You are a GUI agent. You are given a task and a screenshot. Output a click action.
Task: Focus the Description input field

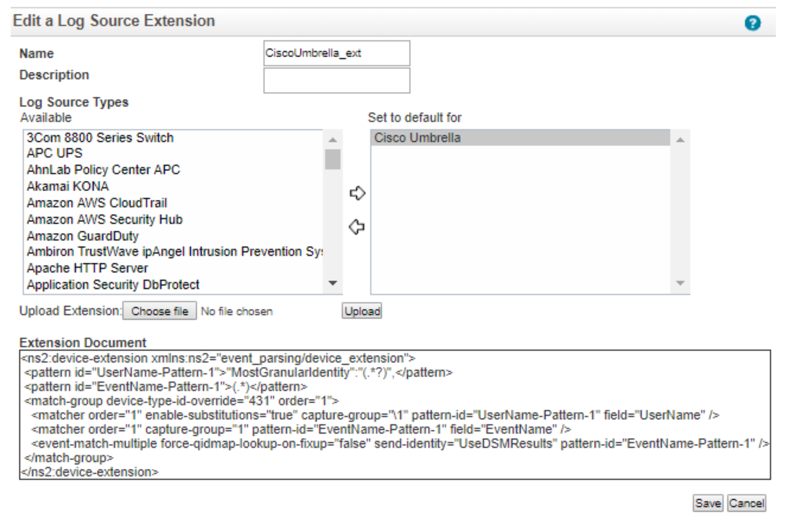[x=337, y=80]
